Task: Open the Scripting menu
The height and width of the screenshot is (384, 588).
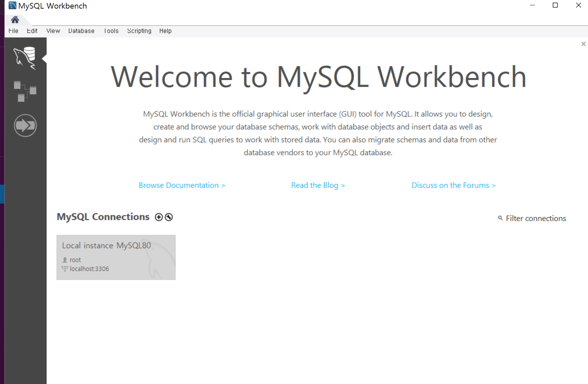Action: coord(139,31)
